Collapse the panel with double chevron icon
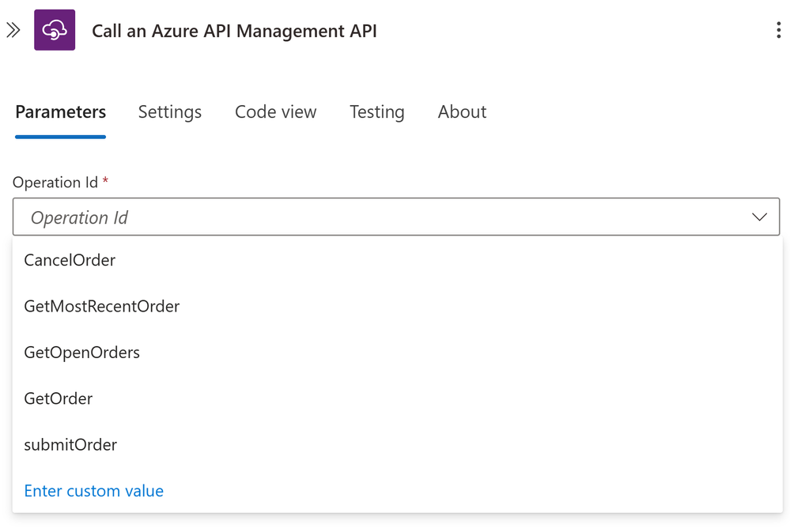This screenshot has width=790, height=532. (13, 30)
